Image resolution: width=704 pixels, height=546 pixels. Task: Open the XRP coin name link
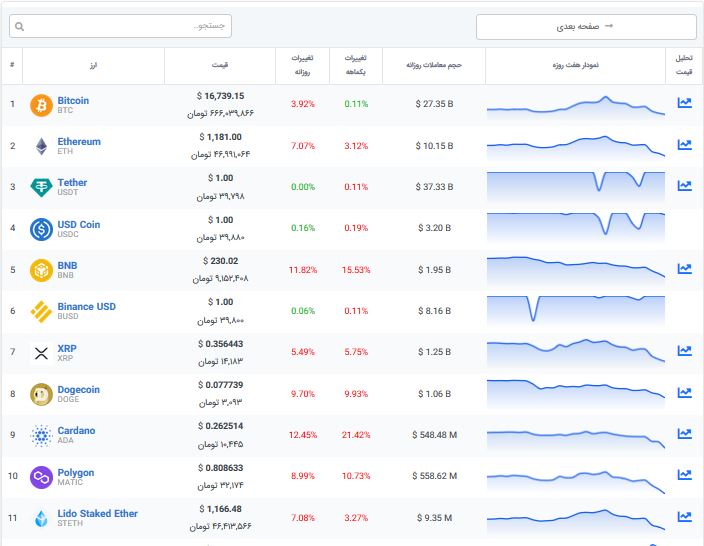click(67, 348)
